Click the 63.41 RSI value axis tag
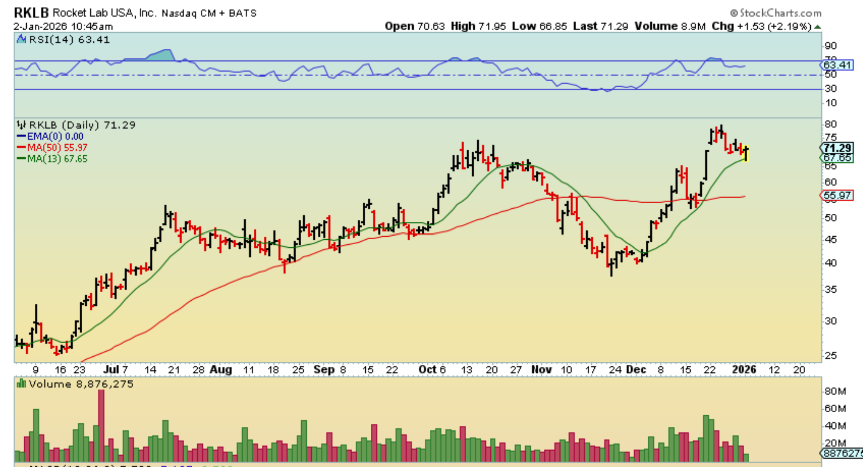This screenshot has height=467, width=868. click(837, 65)
